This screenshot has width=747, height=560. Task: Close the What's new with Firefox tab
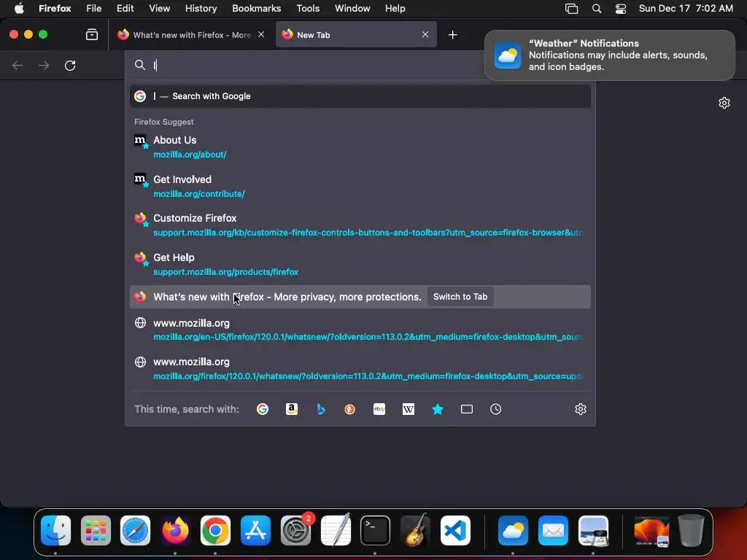(x=261, y=34)
